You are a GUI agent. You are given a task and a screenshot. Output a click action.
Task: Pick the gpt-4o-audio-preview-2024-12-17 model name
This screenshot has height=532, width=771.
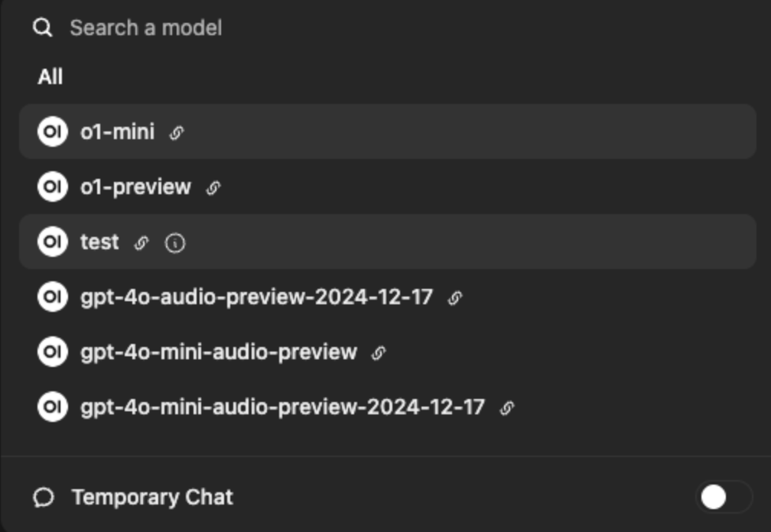256,297
